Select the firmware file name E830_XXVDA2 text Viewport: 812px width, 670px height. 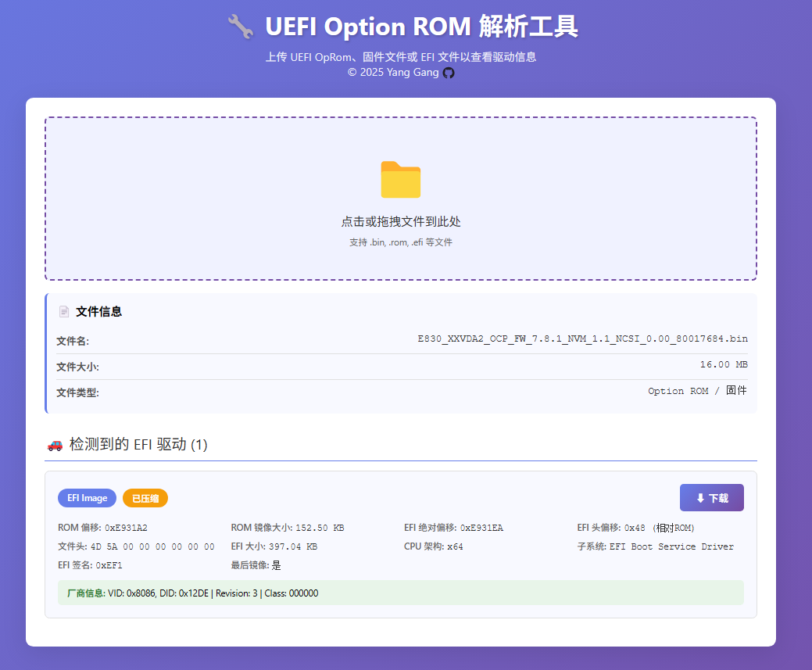582,339
